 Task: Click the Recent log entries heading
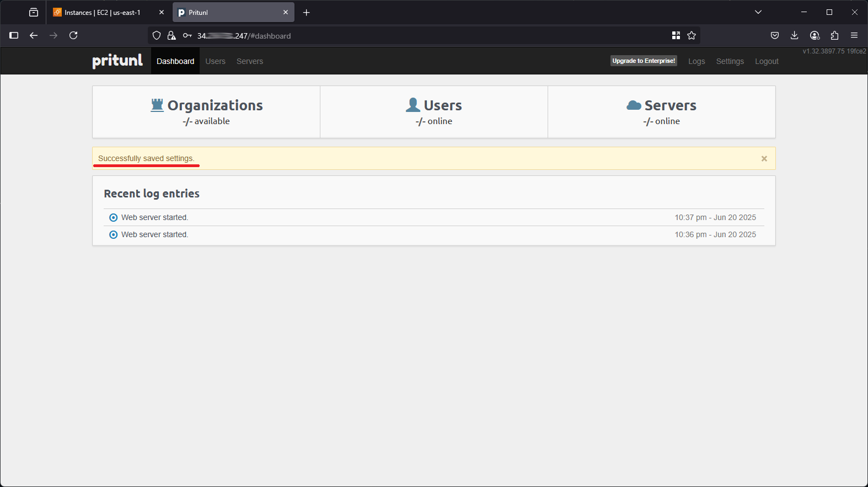coord(152,194)
